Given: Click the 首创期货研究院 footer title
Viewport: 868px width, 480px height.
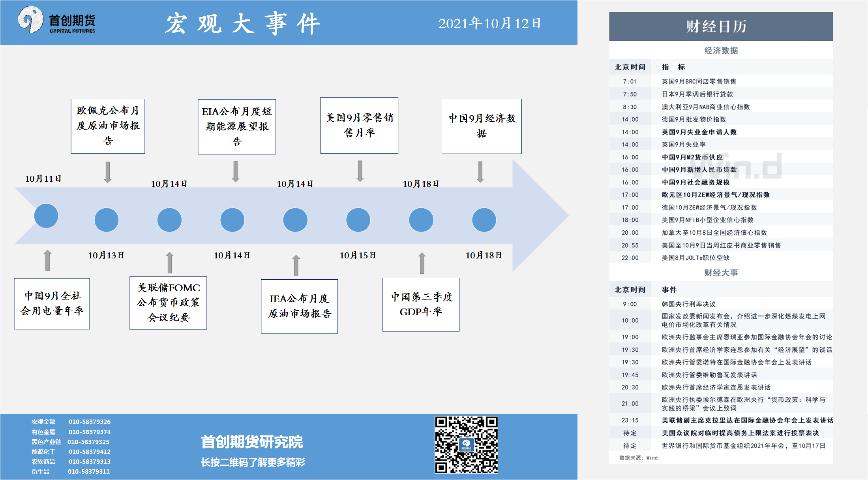Looking at the screenshot, I should click(x=252, y=442).
